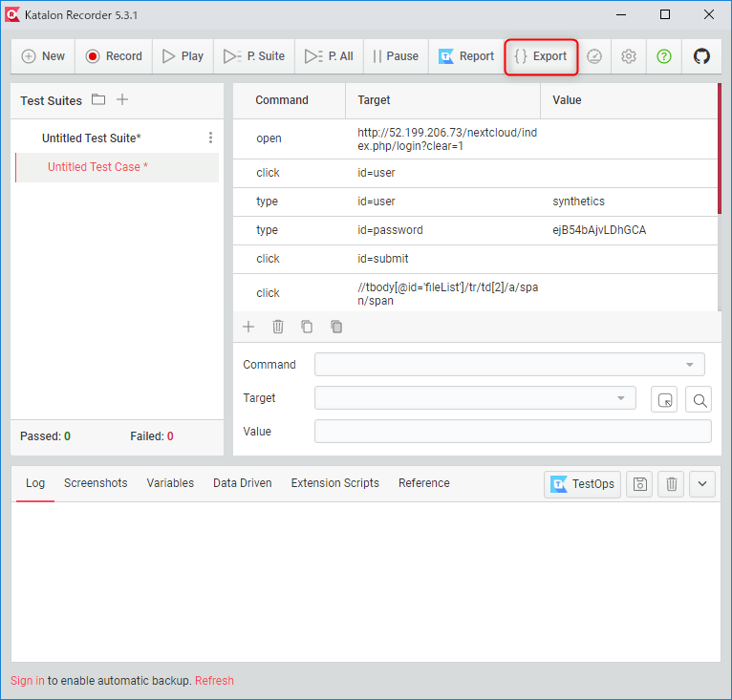The height and width of the screenshot is (700, 732).
Task: Click the Refresh link
Action: (214, 681)
